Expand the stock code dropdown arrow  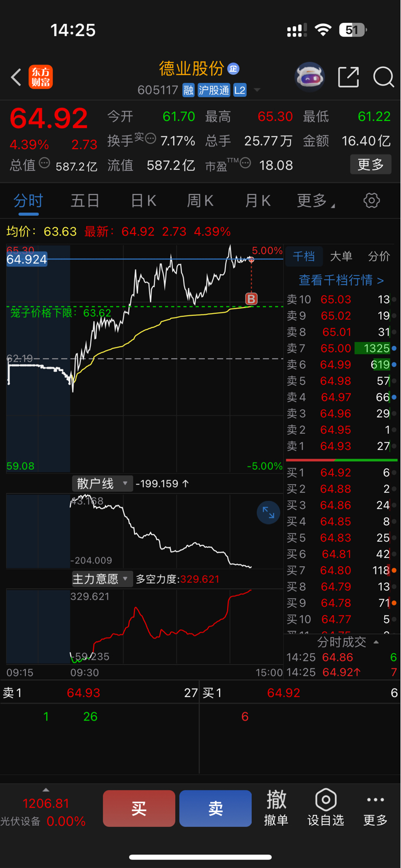(257, 90)
